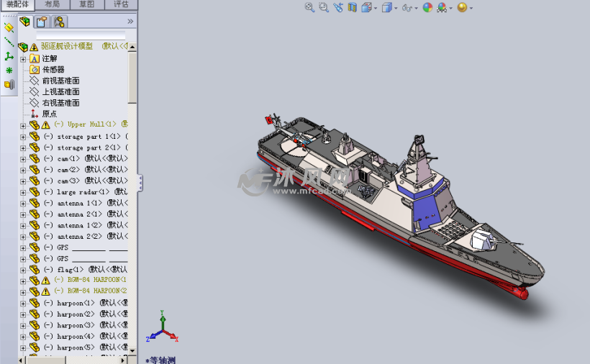
Task: Switch to the PropertyManager tab icon
Action: (42, 22)
